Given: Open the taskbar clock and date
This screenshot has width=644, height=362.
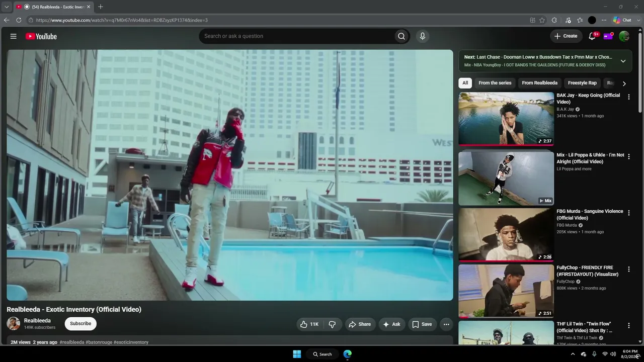Looking at the screenshot, I should point(630,354).
